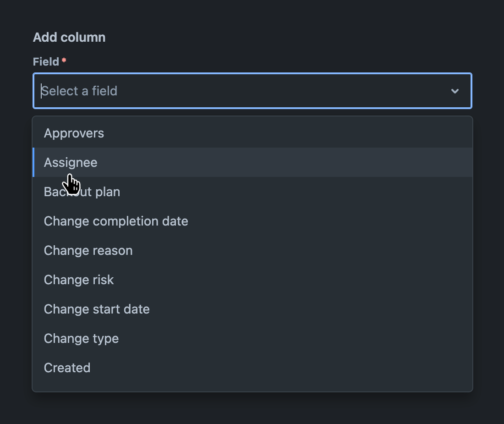Screen dimensions: 504x424
Task: Select the first option in the dropdown list
Action: click(74, 133)
